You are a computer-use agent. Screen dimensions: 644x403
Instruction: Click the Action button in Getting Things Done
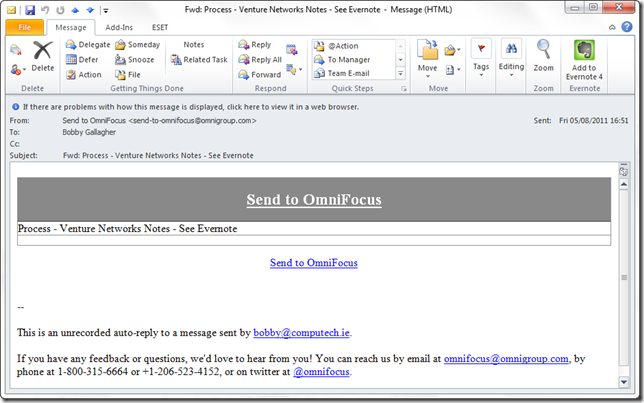click(84, 75)
